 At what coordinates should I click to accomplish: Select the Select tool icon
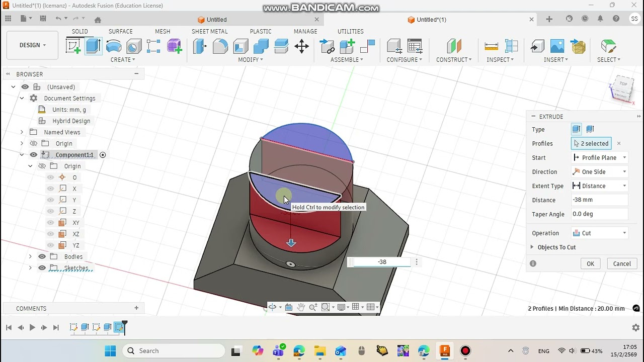tap(608, 46)
